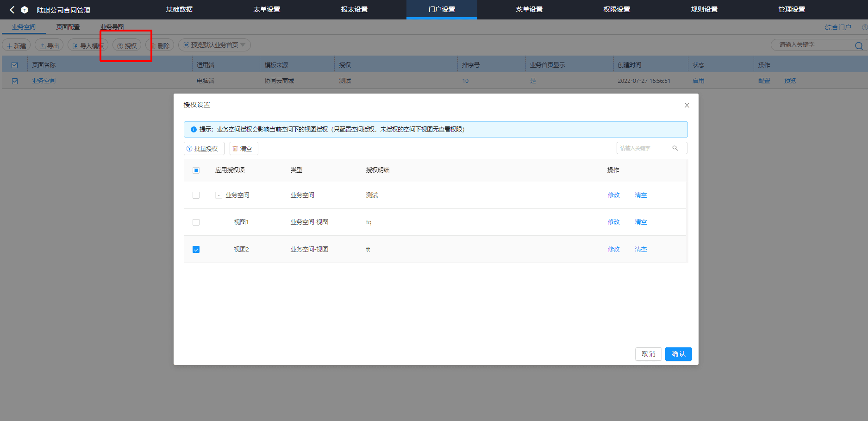Toggle the select-all checkbox in the 授权设置 dialog header
Viewport: 868px width, 421px height.
click(196, 170)
